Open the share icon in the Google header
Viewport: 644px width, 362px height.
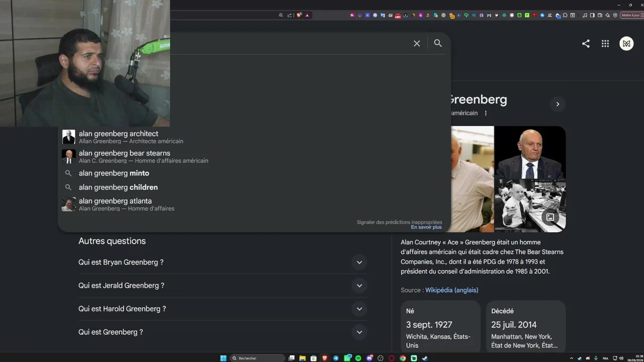click(586, 44)
